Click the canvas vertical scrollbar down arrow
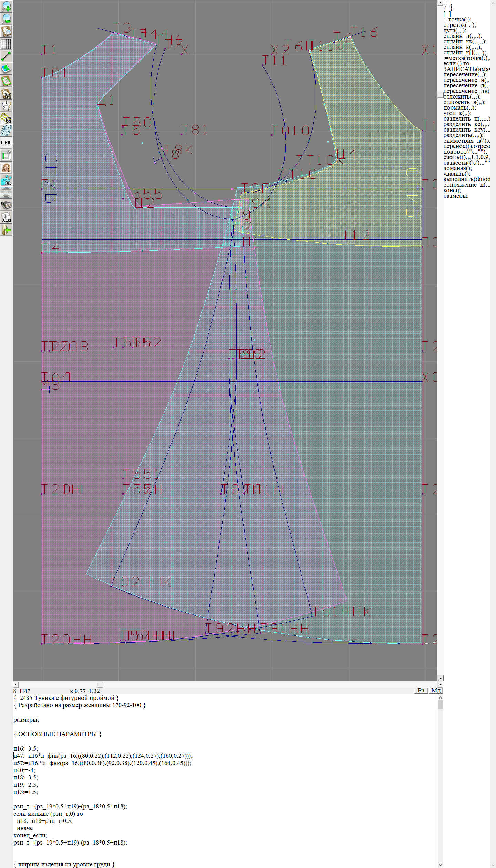Image resolution: width=496 pixels, height=868 pixels. point(440,678)
